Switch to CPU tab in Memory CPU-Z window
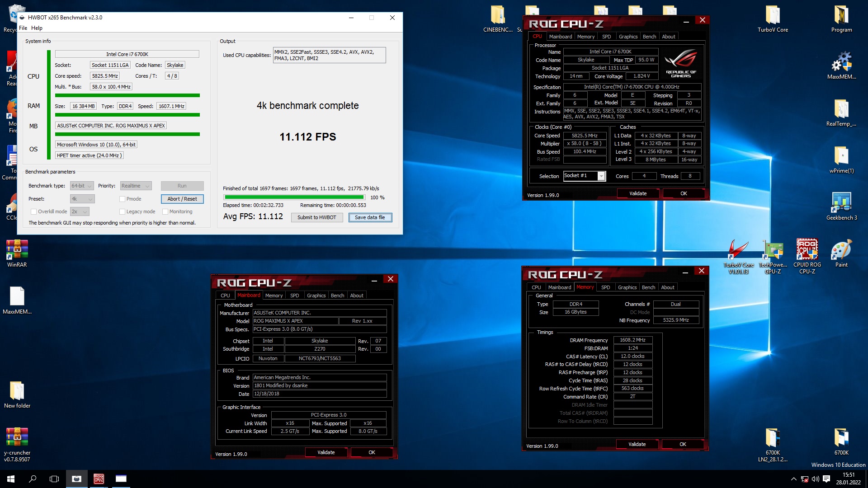 click(536, 287)
